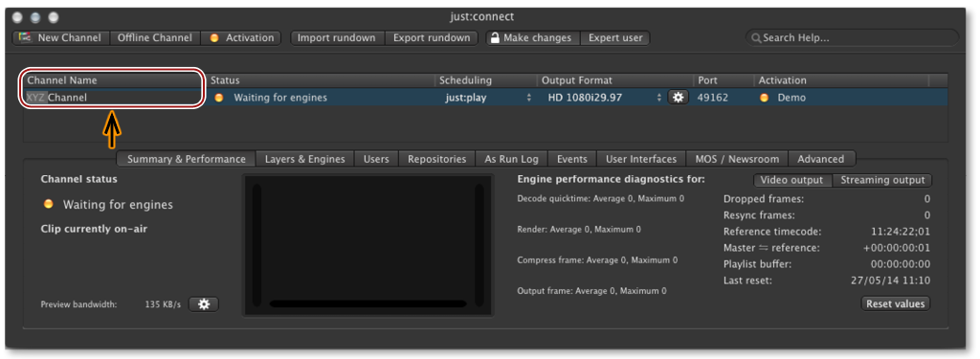Open the HD 1080i29.97 output format dropdown
The width and height of the screenshot is (980, 359).
pos(604,98)
